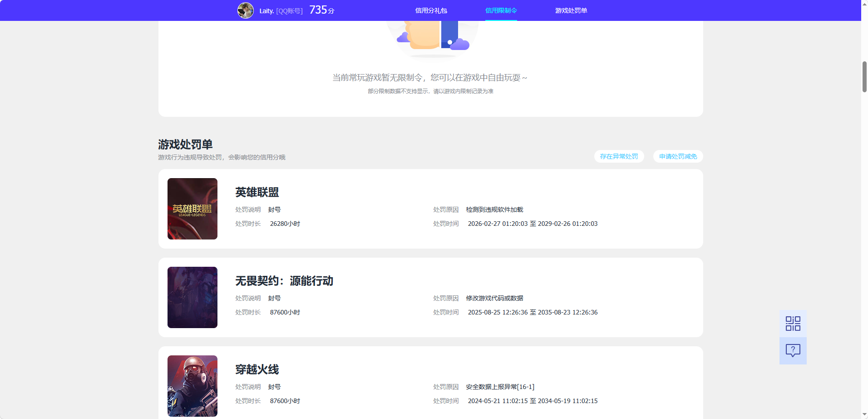Click the 无畏契约：源能行动 title
868x419 pixels.
tap(284, 281)
